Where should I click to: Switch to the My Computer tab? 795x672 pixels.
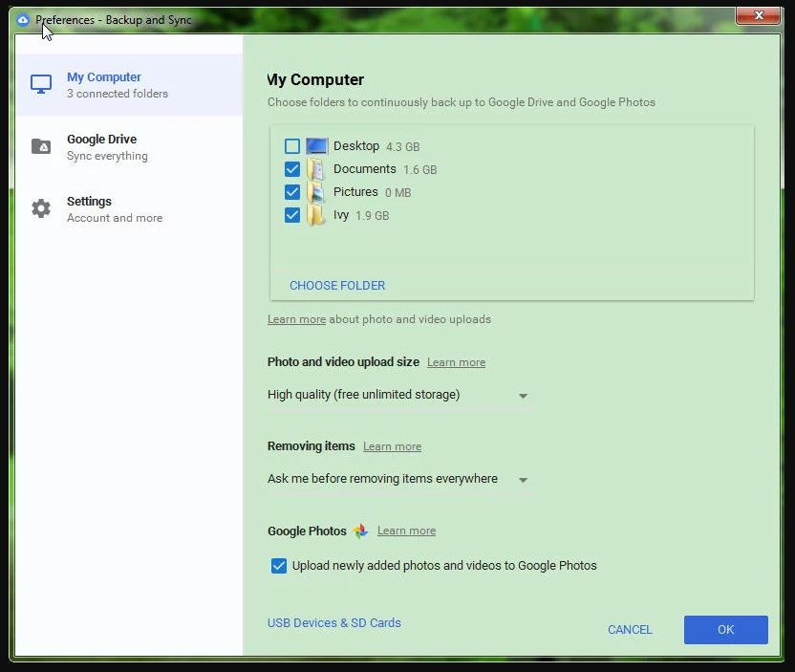129,85
